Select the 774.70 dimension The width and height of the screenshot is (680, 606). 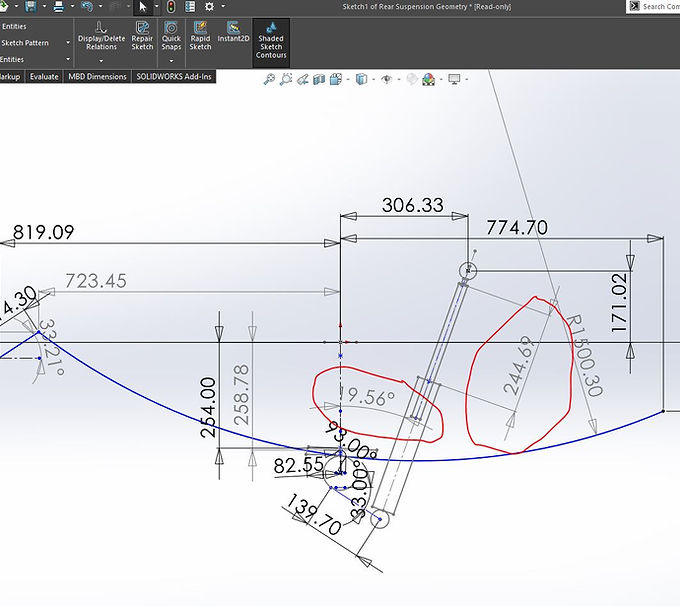coord(517,227)
